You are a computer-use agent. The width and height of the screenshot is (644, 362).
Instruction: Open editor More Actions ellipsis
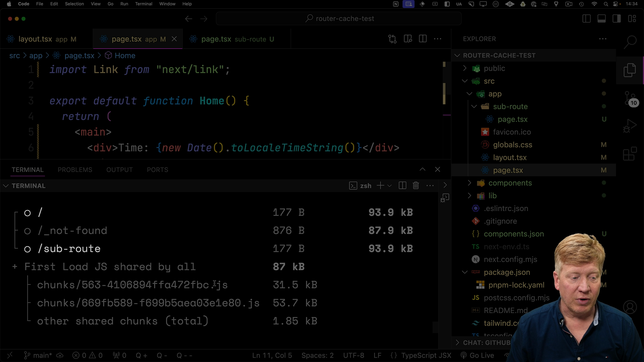pos(438,39)
